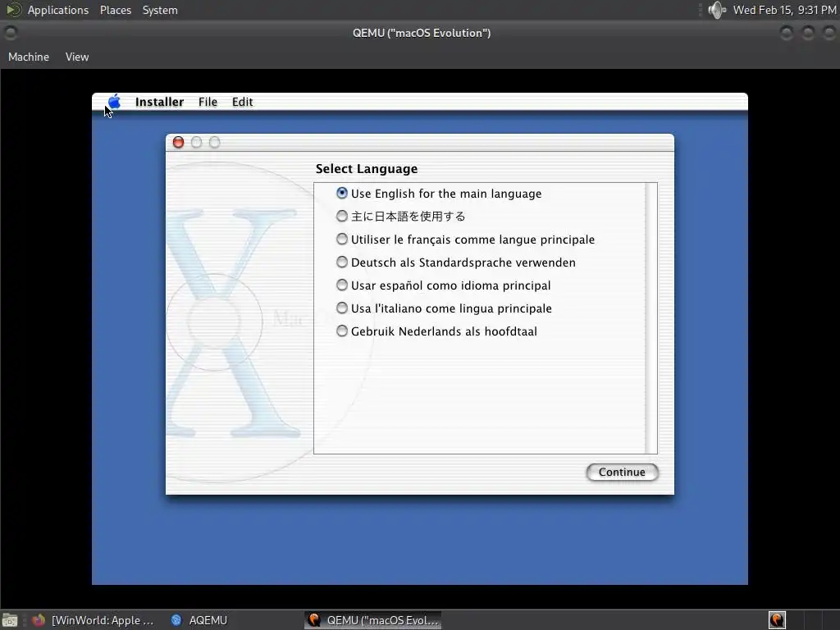Image resolution: width=840 pixels, height=630 pixels.
Task: Switch to the WinWorld Firefox window
Action: click(x=93, y=620)
